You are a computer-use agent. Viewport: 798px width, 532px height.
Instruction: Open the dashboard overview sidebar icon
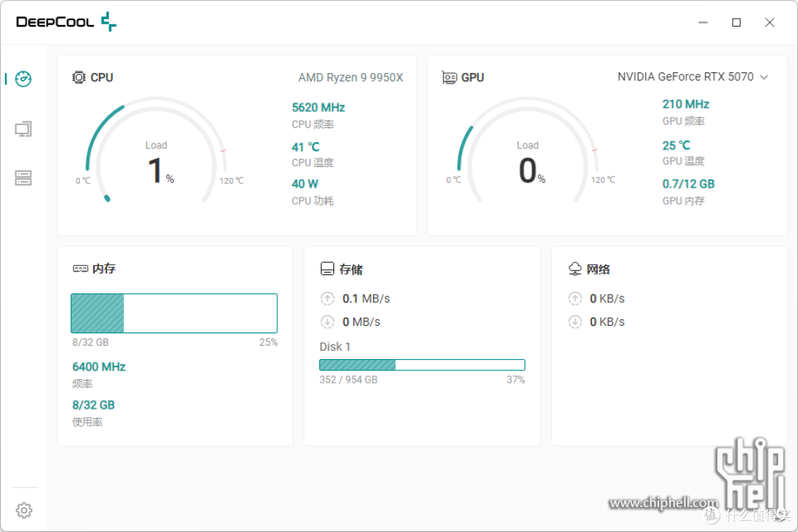24,79
